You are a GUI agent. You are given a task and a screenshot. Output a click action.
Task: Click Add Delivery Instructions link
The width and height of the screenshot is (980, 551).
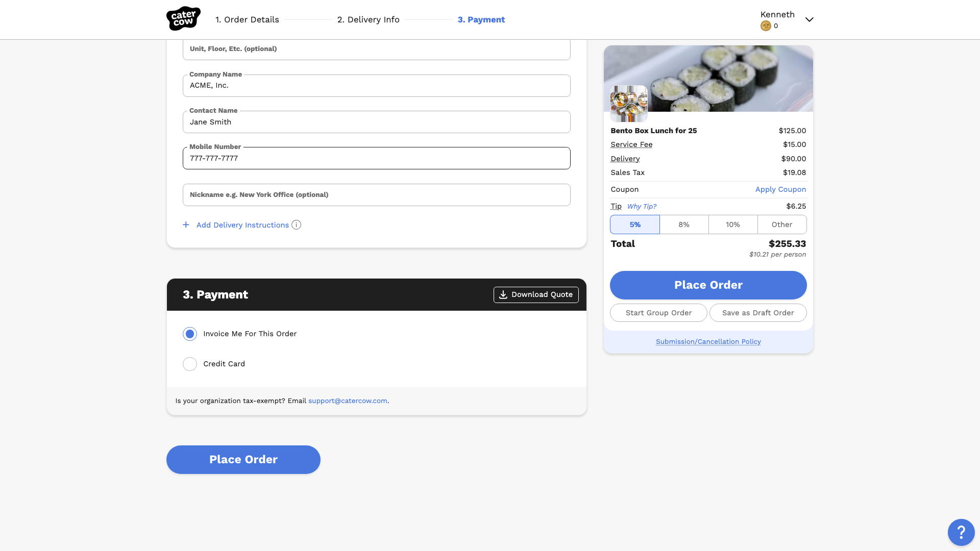tap(242, 225)
